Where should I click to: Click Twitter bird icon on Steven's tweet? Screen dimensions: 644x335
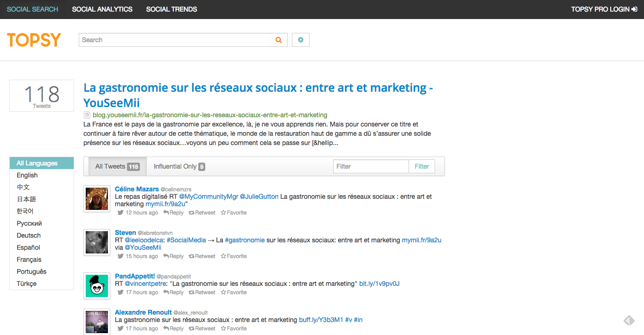pyautogui.click(x=120, y=256)
